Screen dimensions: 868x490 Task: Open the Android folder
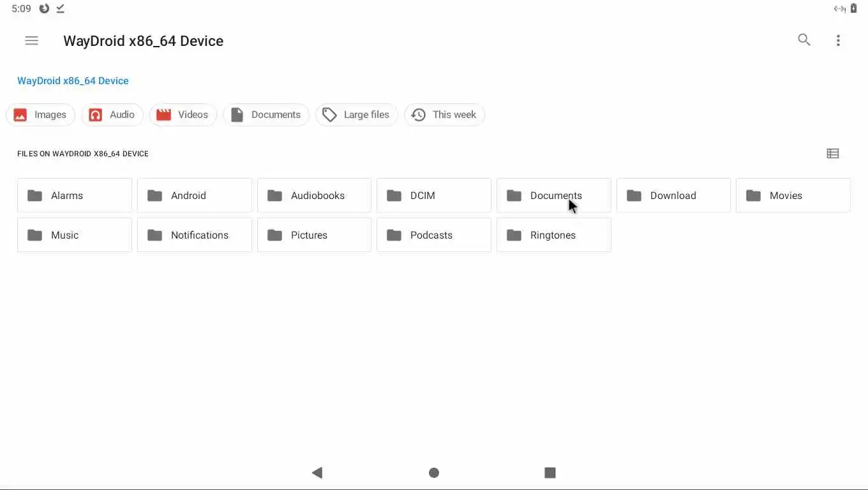coord(194,196)
